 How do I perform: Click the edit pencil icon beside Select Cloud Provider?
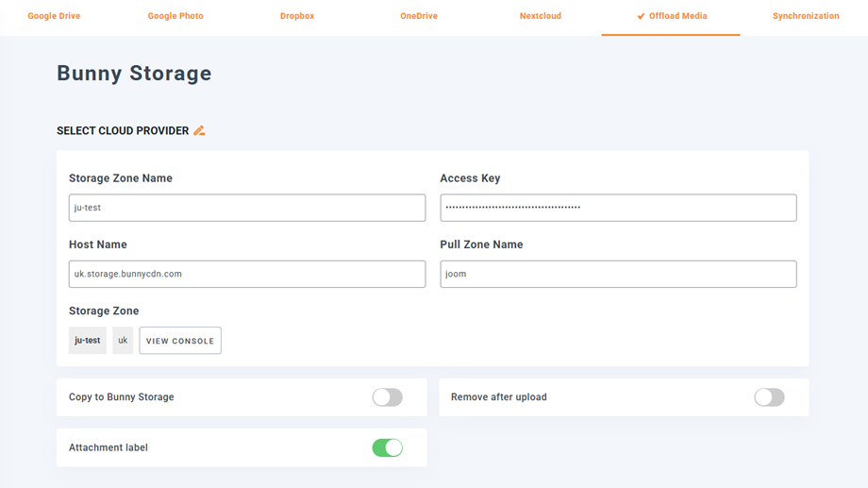pos(199,131)
